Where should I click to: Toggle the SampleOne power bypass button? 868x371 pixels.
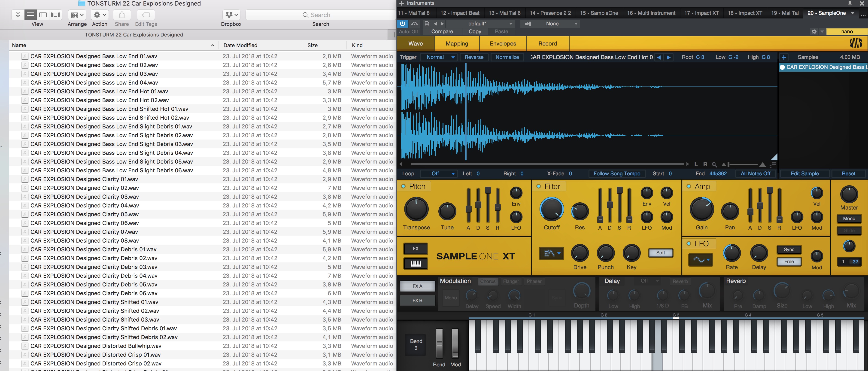coord(403,24)
